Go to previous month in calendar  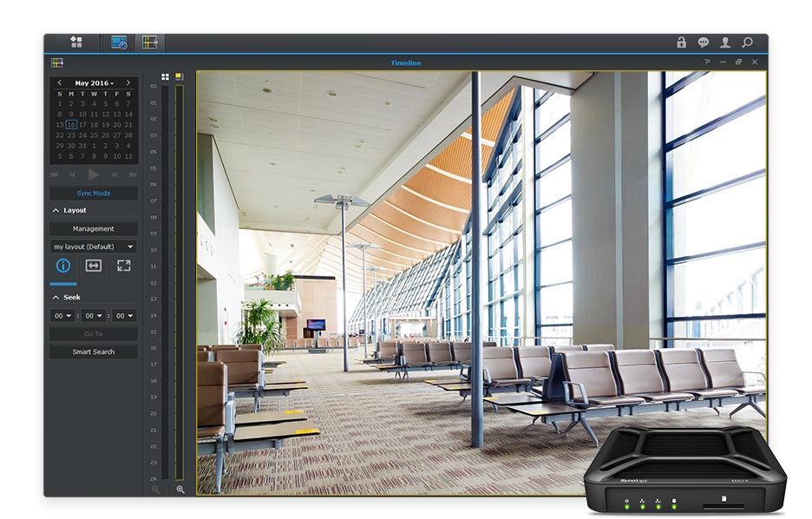(60, 82)
